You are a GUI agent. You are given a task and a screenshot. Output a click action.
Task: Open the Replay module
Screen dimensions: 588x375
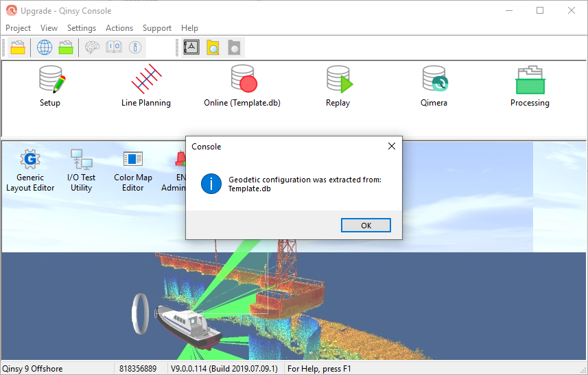(338, 86)
